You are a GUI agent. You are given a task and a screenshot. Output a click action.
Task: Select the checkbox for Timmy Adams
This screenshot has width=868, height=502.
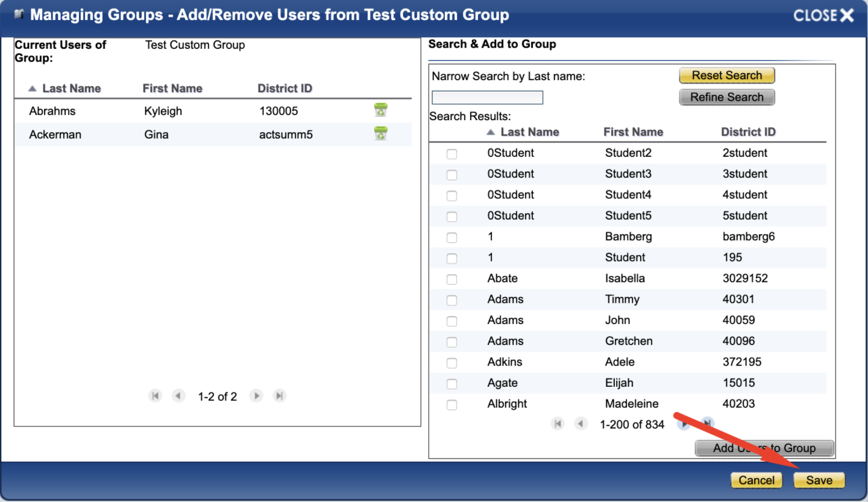pyautogui.click(x=451, y=300)
